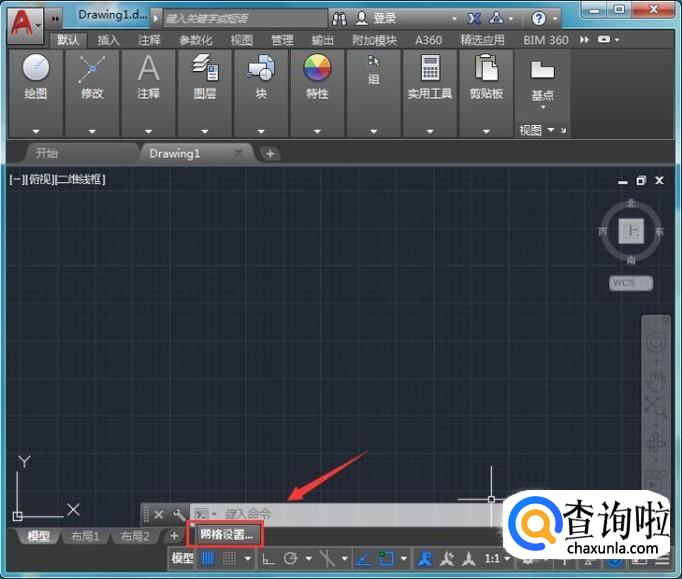Toggle object snap tracking in the status bar

363,559
